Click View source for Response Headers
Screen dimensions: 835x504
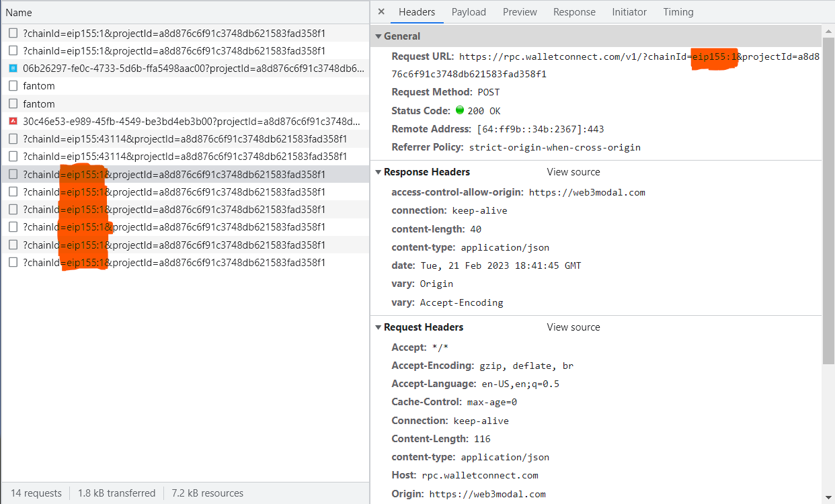point(573,171)
